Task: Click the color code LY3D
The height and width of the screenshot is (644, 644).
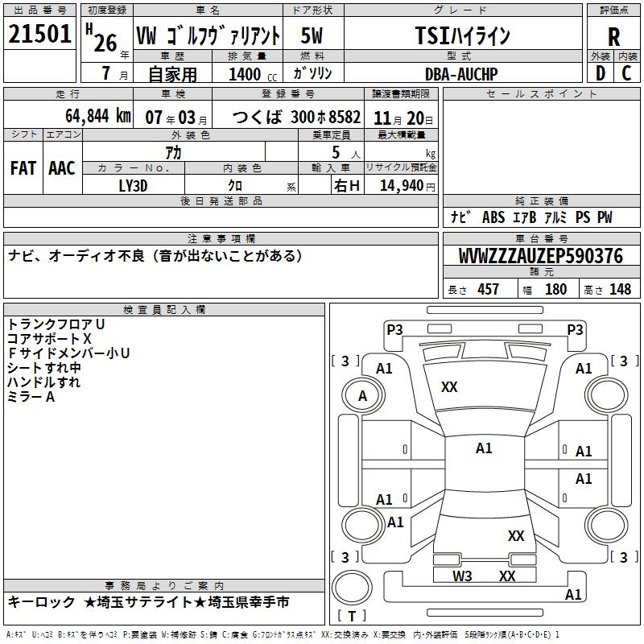Action: (x=133, y=184)
